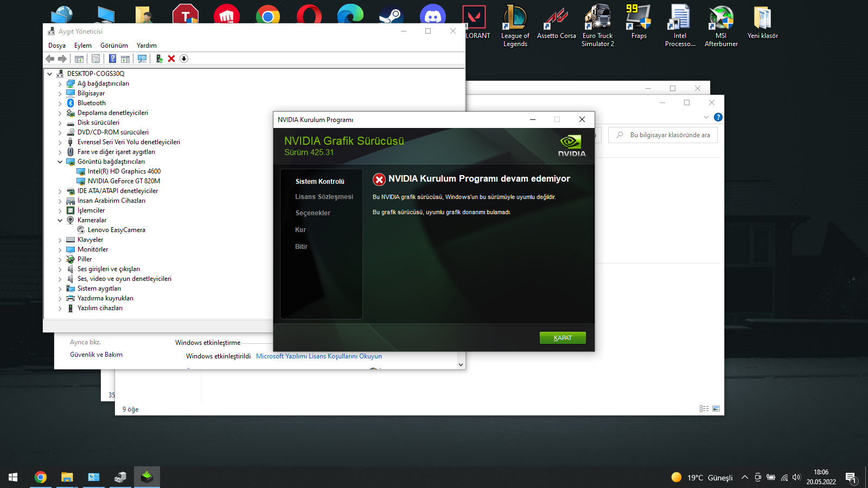Screen dimensions: 868x488
Task: Select the Intel Processo... desktop shortcut
Action: [680, 25]
